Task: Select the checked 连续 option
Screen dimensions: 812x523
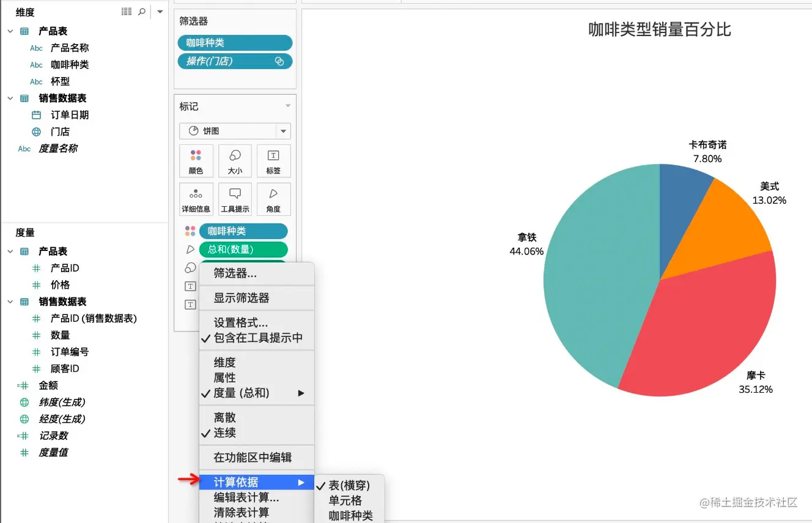Action: (x=257, y=433)
